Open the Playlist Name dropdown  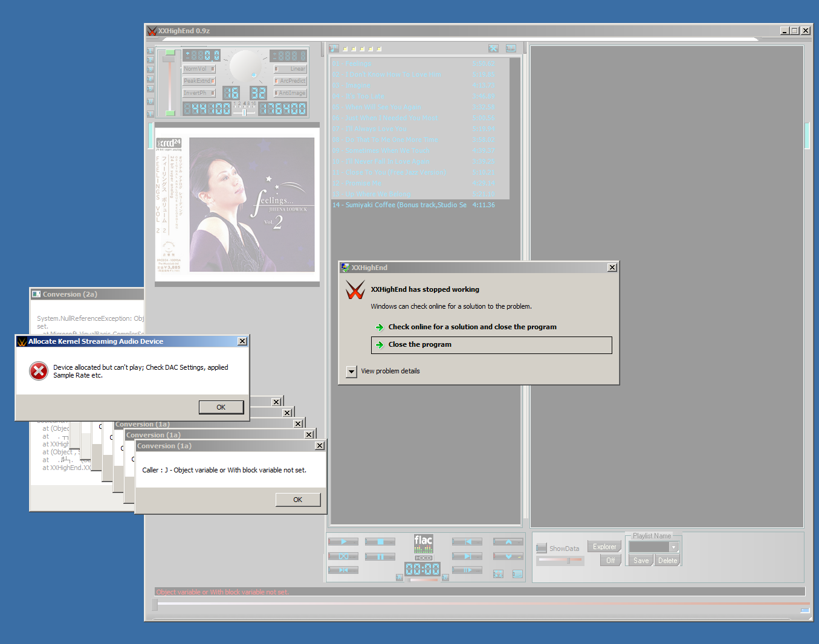point(674,547)
